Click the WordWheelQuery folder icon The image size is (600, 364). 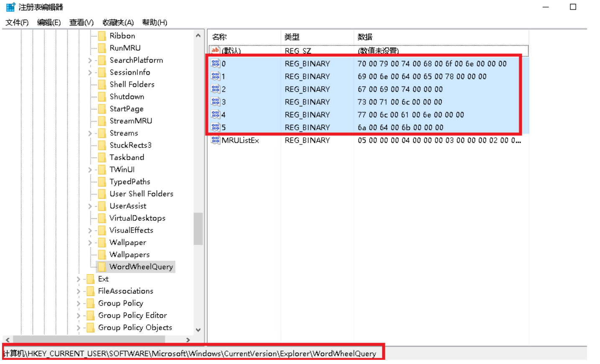coord(102,267)
